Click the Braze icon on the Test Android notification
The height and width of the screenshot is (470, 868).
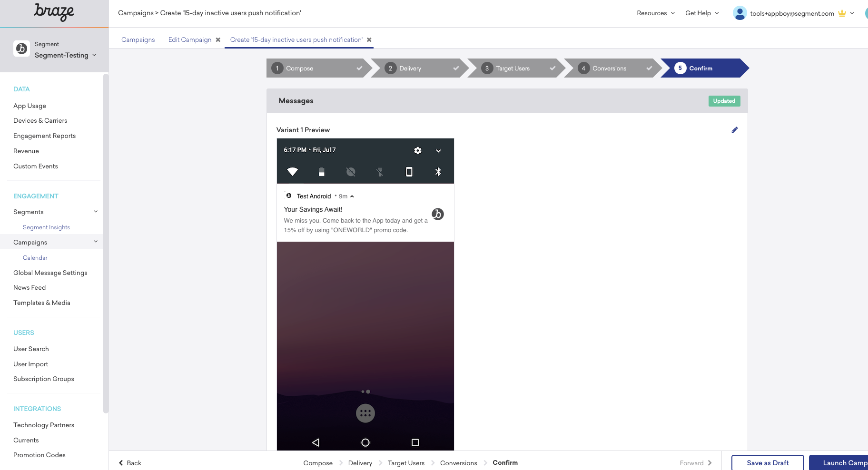[437, 214]
